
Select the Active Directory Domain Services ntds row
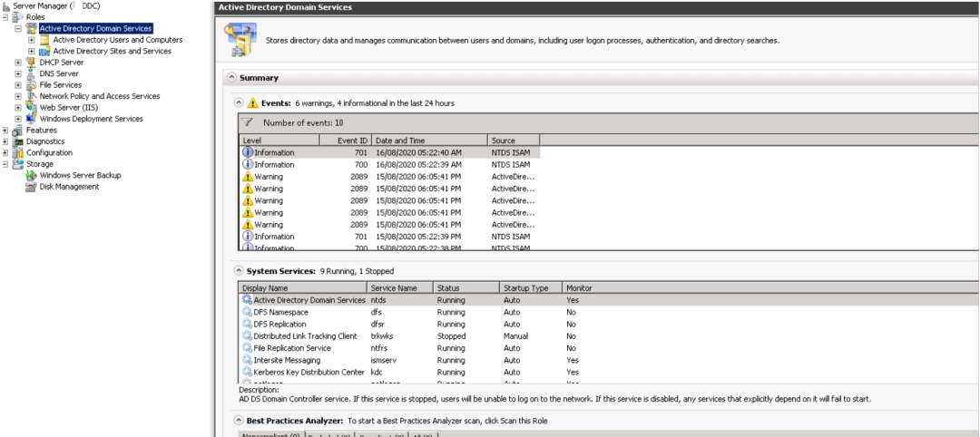coord(610,300)
